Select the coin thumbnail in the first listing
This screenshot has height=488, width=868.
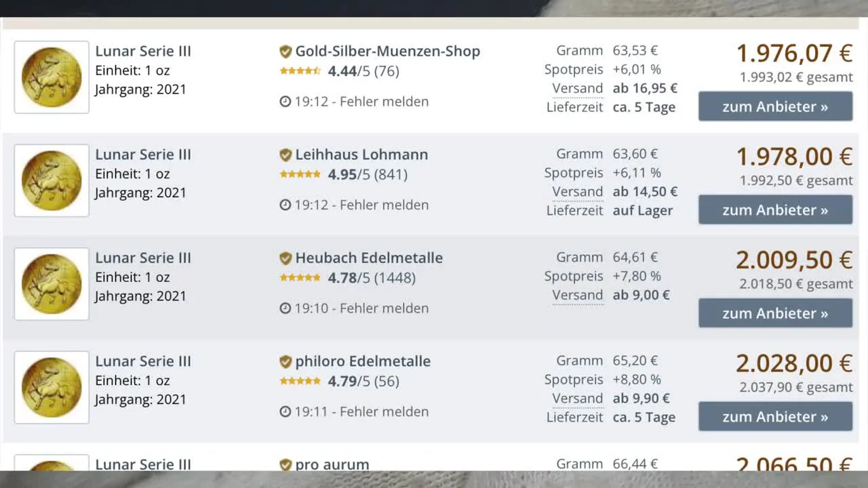pyautogui.click(x=52, y=77)
